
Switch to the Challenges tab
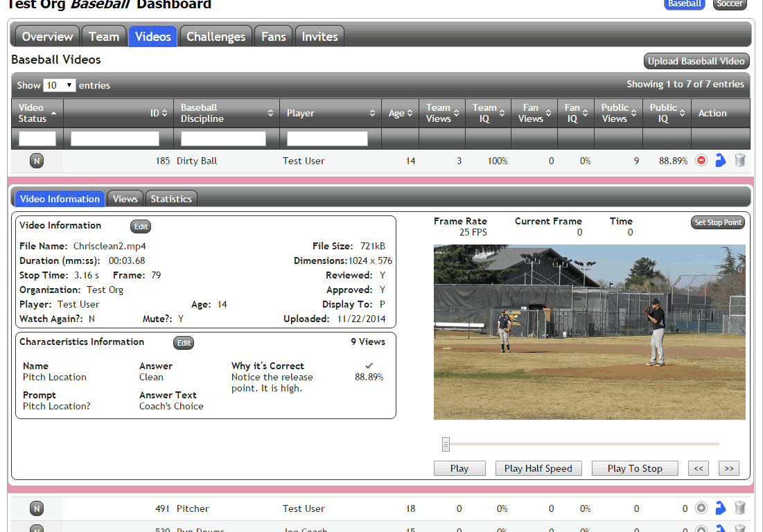click(x=216, y=37)
